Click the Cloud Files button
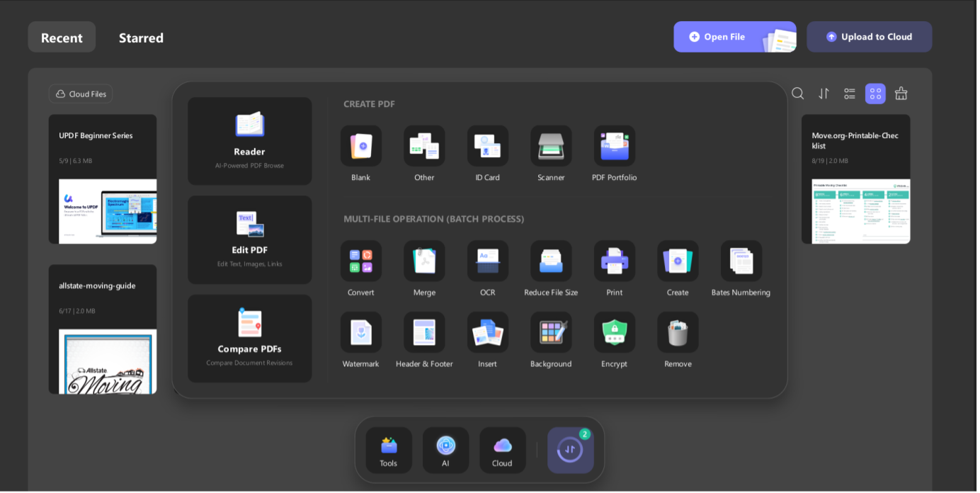 (81, 94)
